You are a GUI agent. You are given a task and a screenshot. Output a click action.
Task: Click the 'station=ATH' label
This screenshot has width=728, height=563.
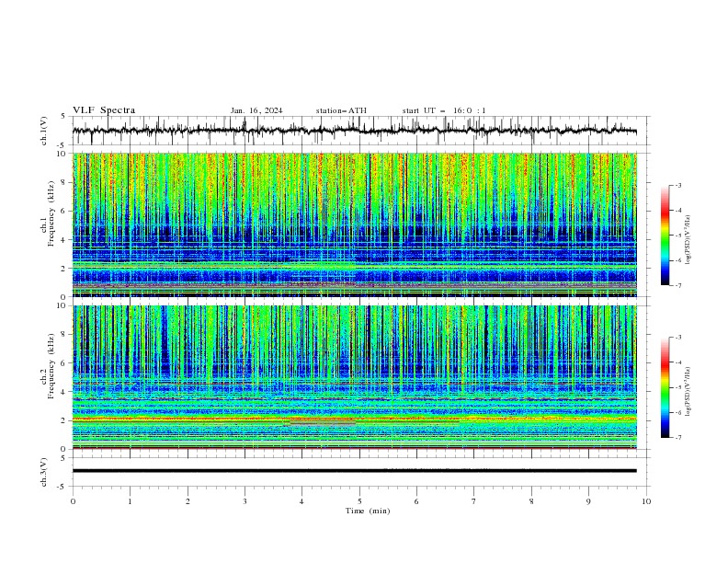341,110
